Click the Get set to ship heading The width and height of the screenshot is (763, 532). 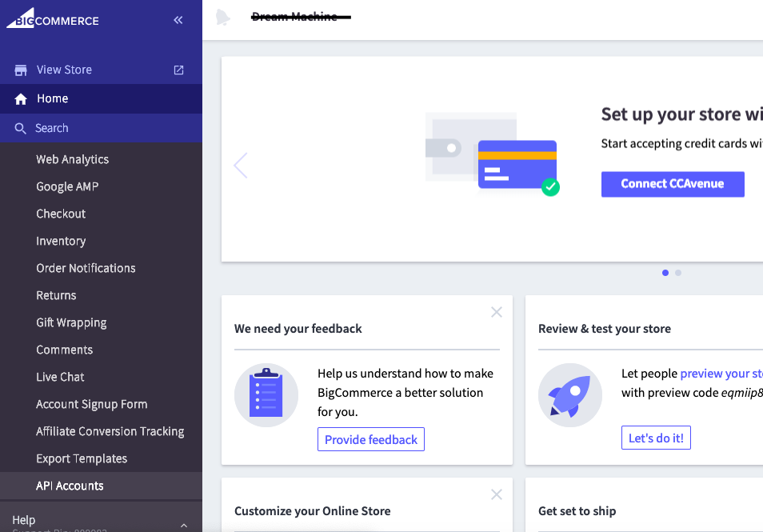click(577, 511)
